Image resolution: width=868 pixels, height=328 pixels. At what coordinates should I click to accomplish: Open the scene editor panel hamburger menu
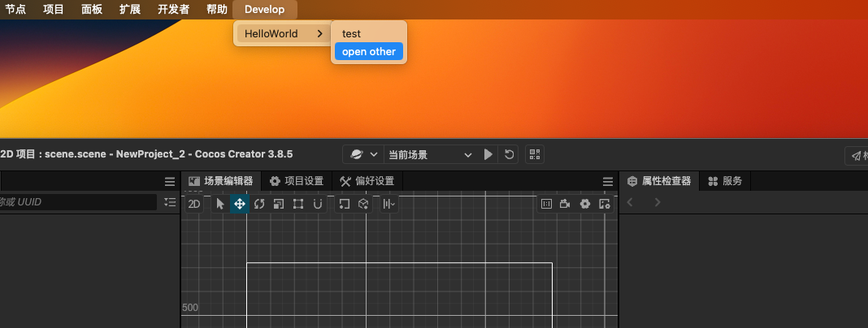(x=608, y=182)
